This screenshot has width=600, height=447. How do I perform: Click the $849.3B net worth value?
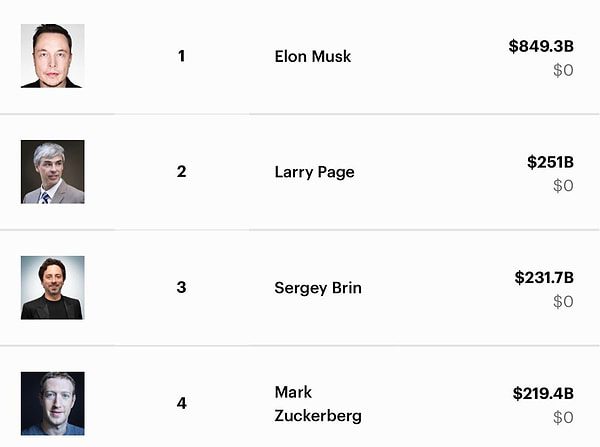point(541,46)
